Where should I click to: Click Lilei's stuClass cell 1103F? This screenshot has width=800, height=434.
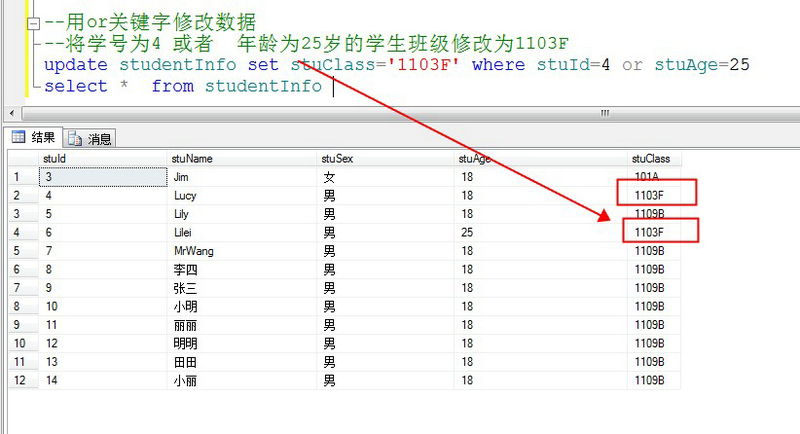[654, 233]
